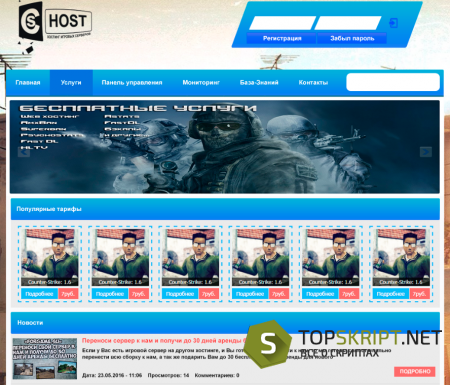Screen dimensions: 450x385
Task: Go to previous banner slide arrow
Action: (x=24, y=152)
